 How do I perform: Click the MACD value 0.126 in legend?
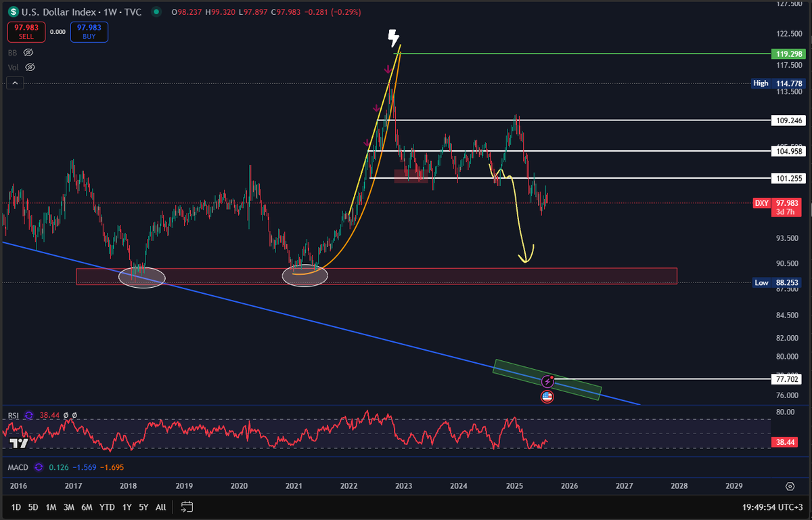click(58, 467)
